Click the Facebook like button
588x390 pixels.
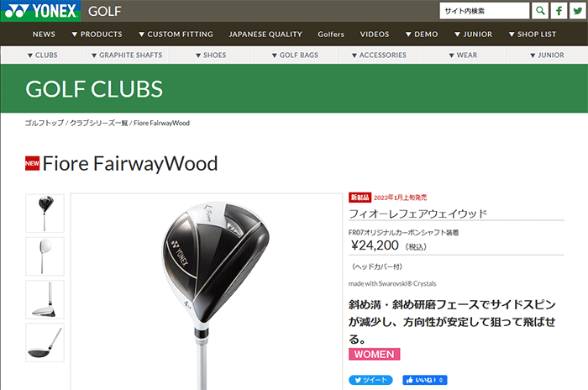[425, 380]
